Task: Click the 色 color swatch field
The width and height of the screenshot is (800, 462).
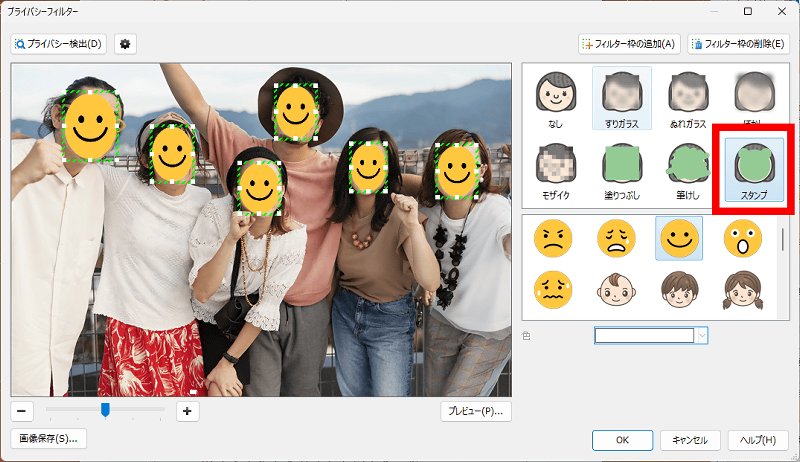Action: point(644,336)
